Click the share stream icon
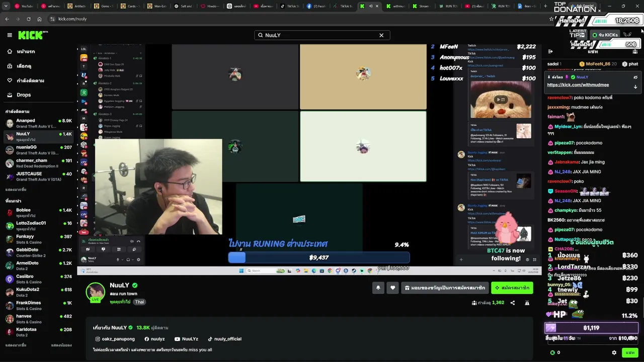644x362 pixels. pos(513,303)
